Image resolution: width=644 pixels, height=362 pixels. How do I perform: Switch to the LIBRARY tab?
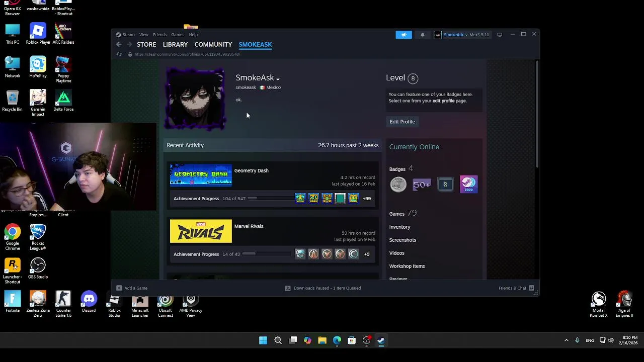(175, 45)
